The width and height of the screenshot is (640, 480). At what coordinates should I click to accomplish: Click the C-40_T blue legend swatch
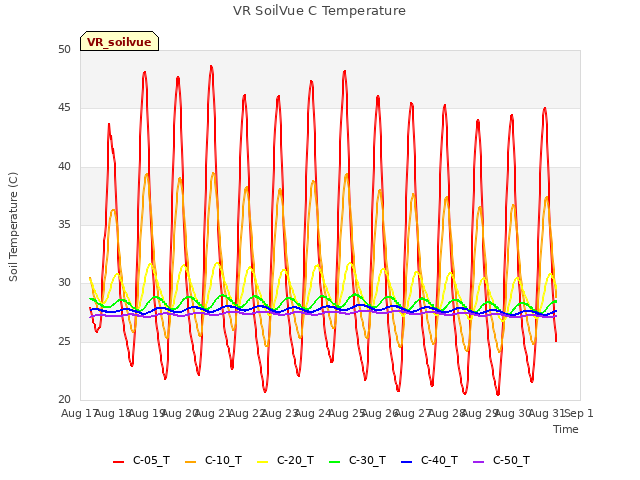tap(407, 462)
